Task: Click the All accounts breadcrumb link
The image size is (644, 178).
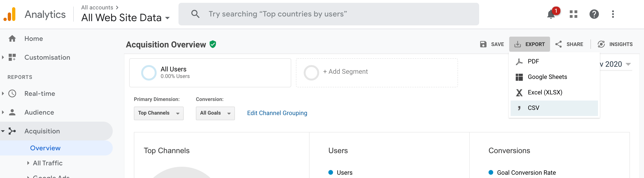Action: (x=97, y=8)
